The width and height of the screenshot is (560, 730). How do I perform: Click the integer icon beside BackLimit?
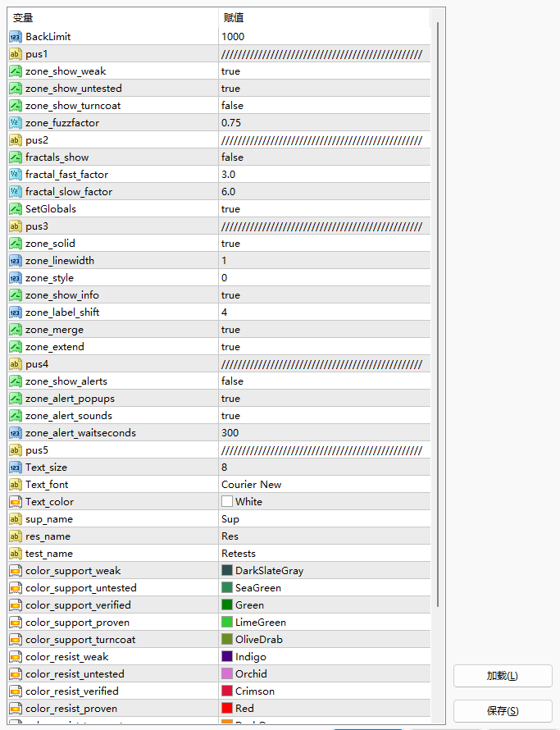(16, 37)
